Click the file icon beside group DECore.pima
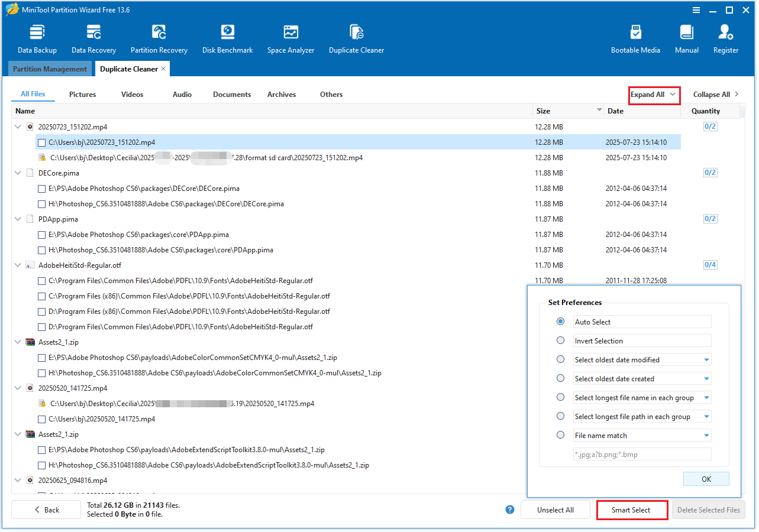This screenshot has width=759, height=532. pyautogui.click(x=30, y=173)
